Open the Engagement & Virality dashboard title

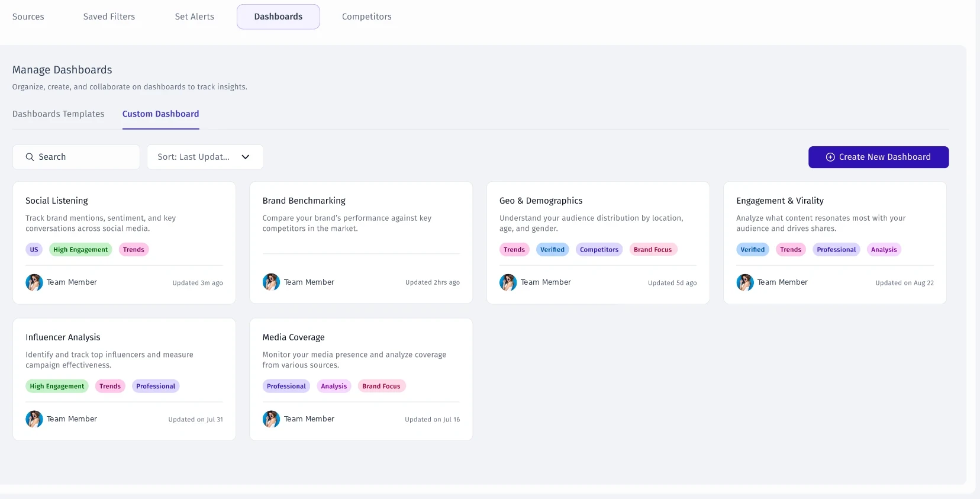[780, 201]
